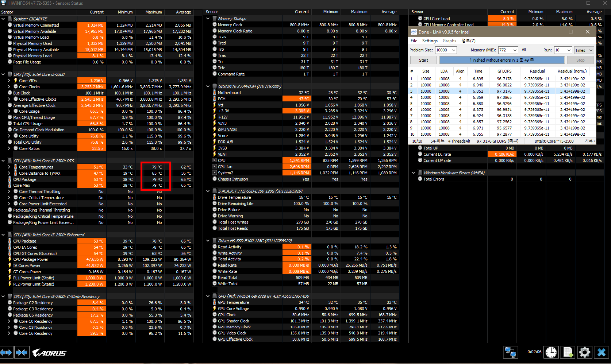Sort LinX results by Time column header

478,71
